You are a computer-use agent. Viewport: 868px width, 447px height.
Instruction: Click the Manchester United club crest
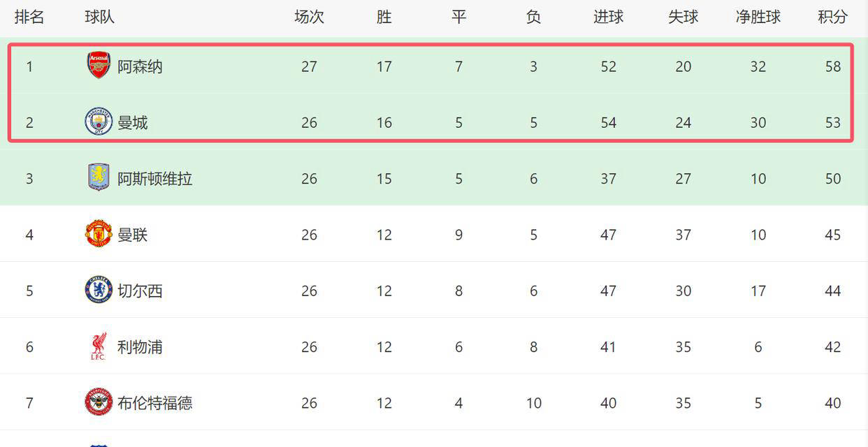(99, 234)
